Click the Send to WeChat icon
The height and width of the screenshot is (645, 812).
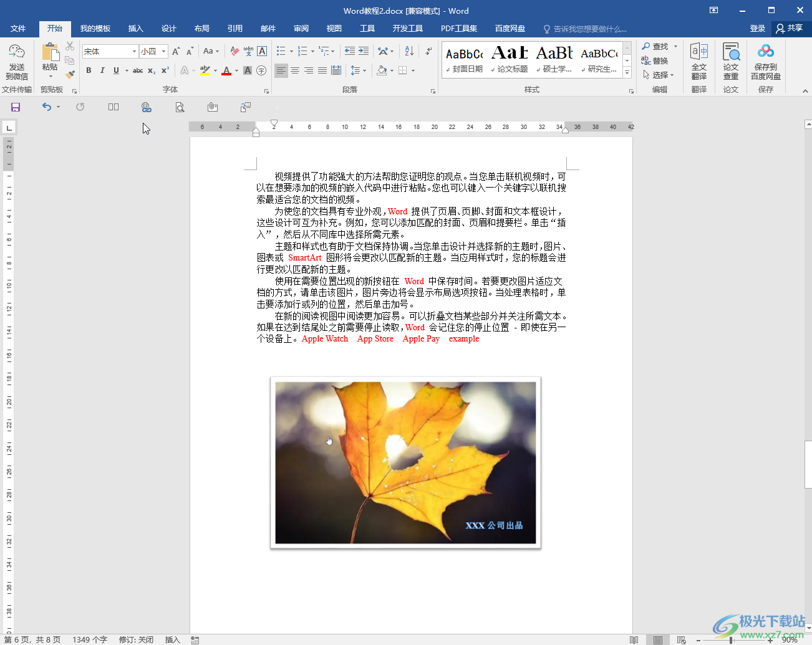pyautogui.click(x=17, y=62)
